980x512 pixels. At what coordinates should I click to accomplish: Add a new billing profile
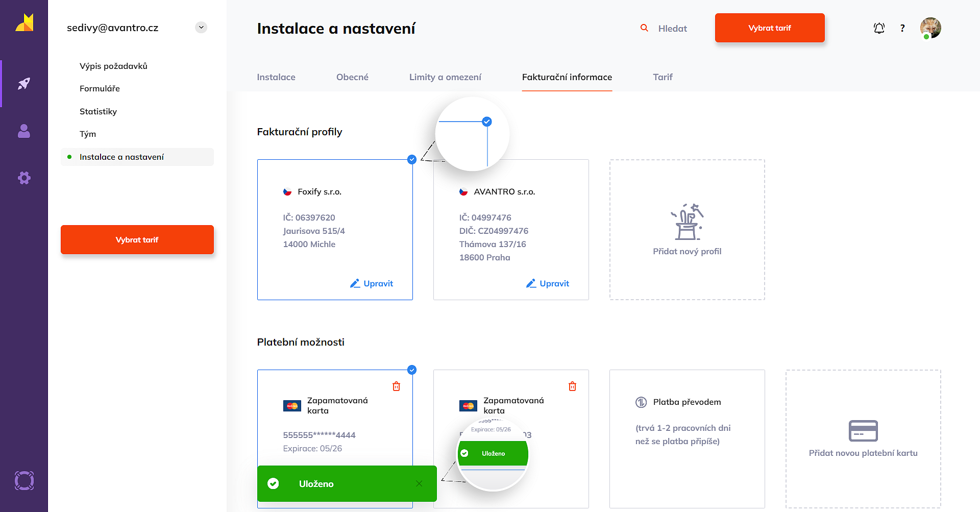[687, 230]
